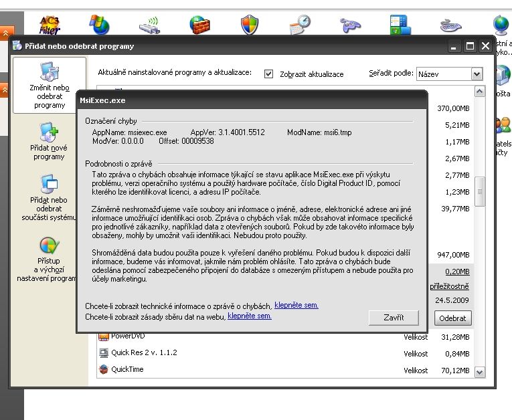
Task: Click the 39,77MB size value
Action: pyautogui.click(x=455, y=209)
